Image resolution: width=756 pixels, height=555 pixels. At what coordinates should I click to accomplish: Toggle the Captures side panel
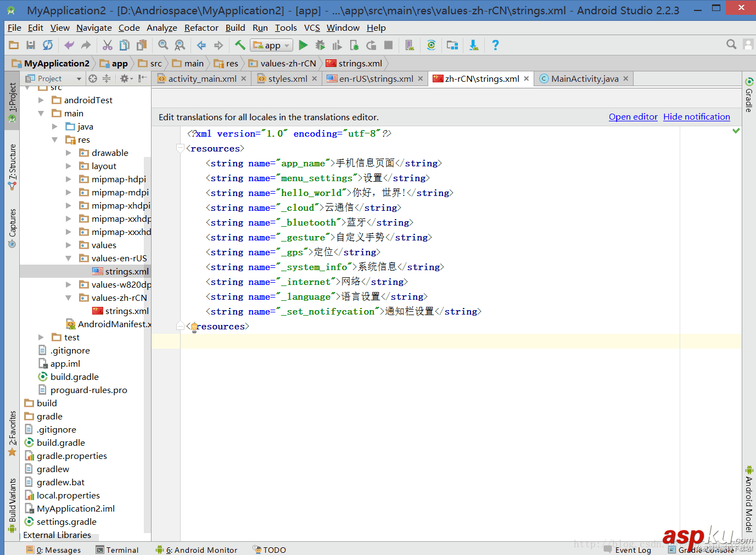[12, 228]
